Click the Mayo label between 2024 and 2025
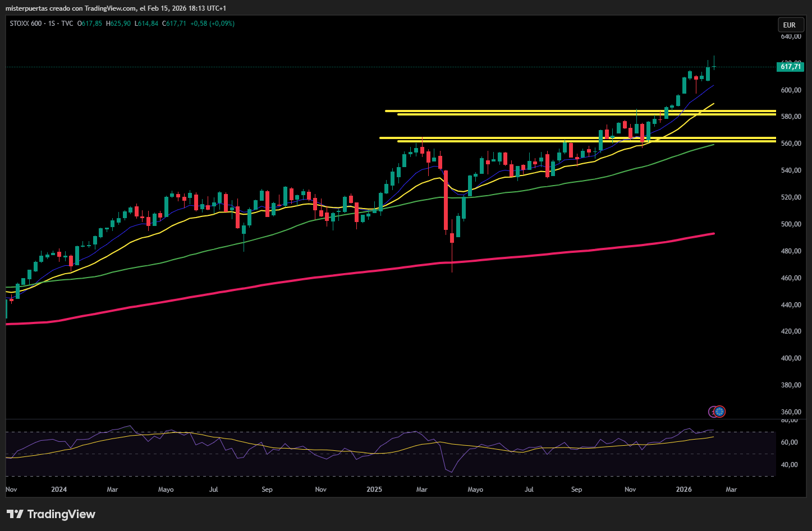This screenshot has width=812, height=531. point(166,490)
